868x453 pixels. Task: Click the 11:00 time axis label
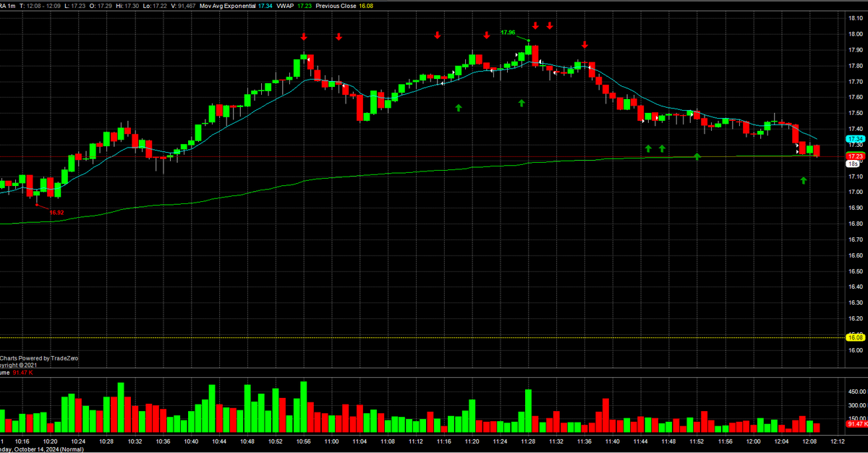pyautogui.click(x=332, y=441)
